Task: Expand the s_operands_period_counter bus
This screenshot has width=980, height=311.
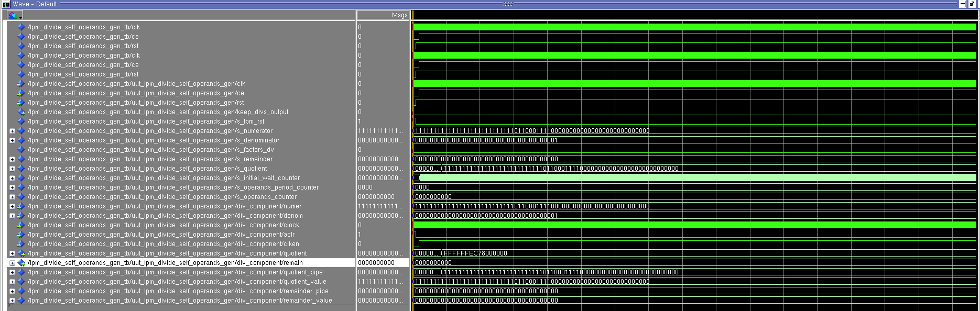Action: coord(12,187)
